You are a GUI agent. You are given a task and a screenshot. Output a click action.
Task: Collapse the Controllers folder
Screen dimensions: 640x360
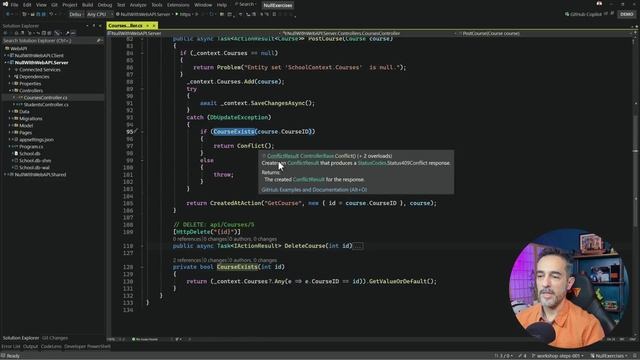10,91
